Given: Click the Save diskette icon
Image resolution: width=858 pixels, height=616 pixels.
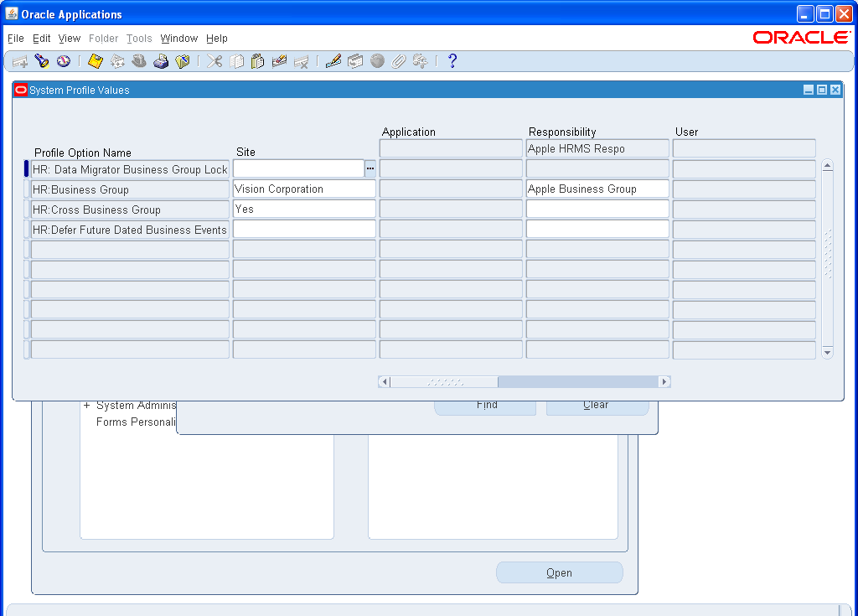Looking at the screenshot, I should click(x=95, y=60).
